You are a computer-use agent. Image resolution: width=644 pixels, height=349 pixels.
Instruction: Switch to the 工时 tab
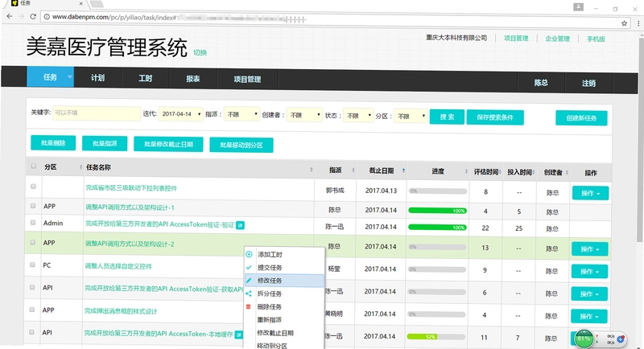[x=146, y=78]
